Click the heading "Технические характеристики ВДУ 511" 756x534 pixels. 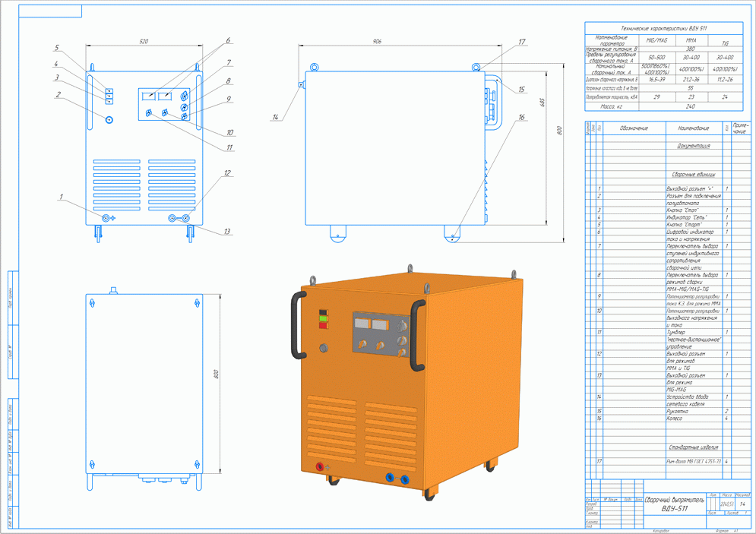[663, 28]
